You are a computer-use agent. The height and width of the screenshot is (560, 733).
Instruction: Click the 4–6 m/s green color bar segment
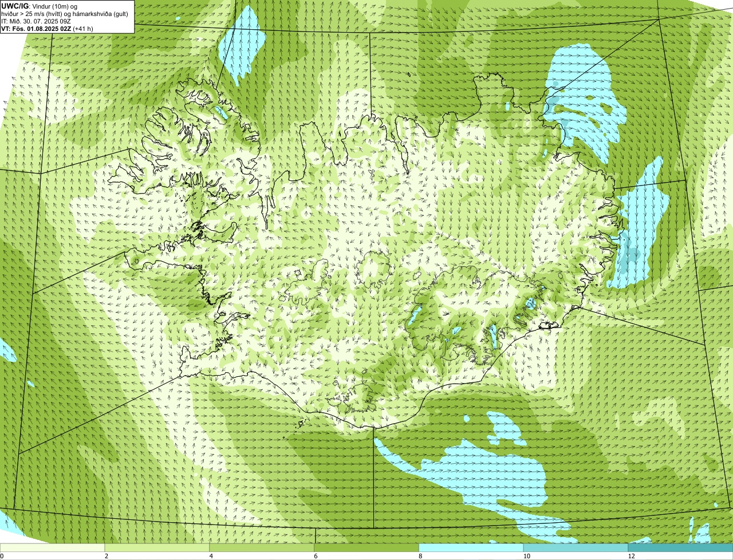(262, 547)
